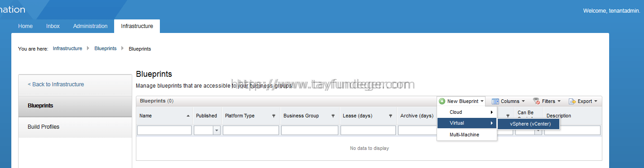Screen dimensions: 644x168
Task: Click filter icon in Platform Type column
Action: coord(274,116)
